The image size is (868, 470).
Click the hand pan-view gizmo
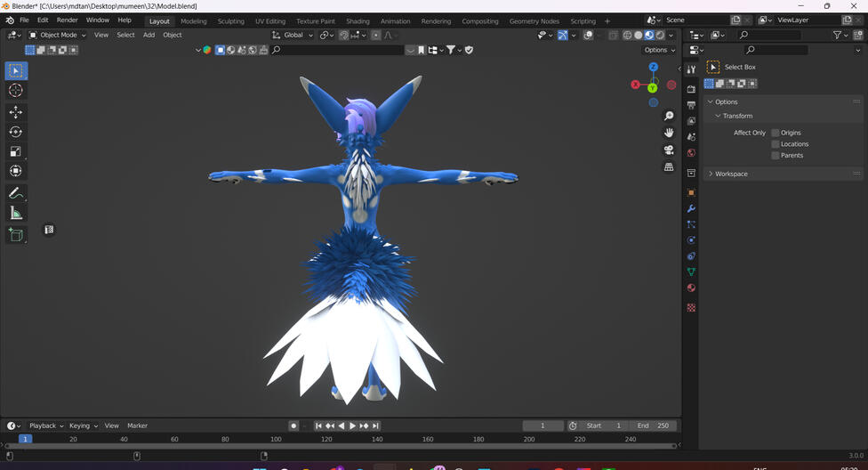[669, 133]
